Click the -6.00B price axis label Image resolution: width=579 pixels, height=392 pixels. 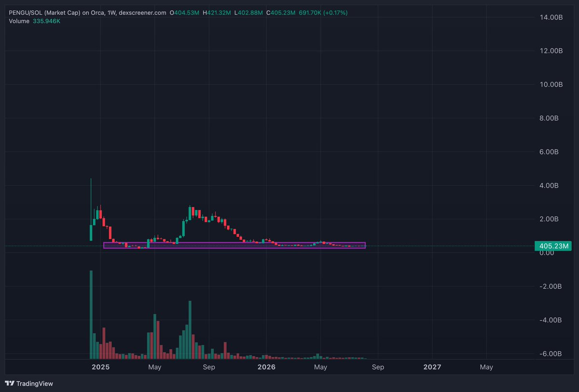(551, 353)
